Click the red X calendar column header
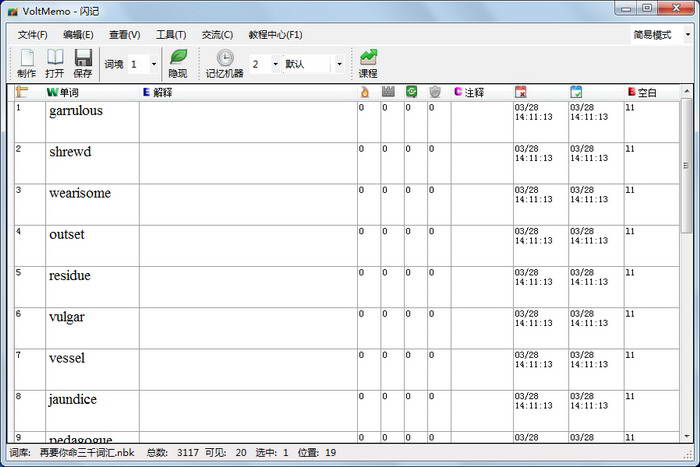Image resolution: width=700 pixels, height=467 pixels. [x=521, y=92]
